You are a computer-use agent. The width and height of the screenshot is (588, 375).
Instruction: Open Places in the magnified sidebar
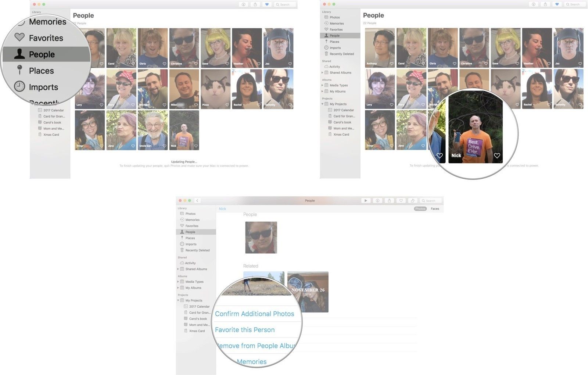click(x=41, y=71)
